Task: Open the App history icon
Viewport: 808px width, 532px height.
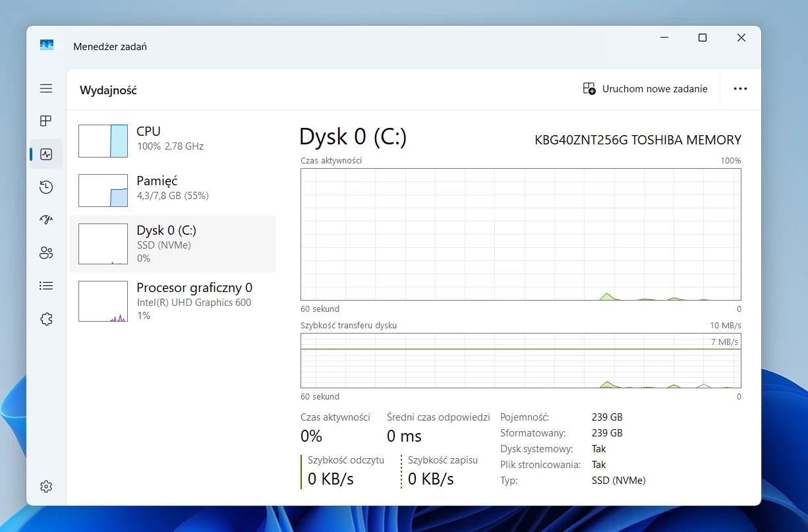Action: 45,187
